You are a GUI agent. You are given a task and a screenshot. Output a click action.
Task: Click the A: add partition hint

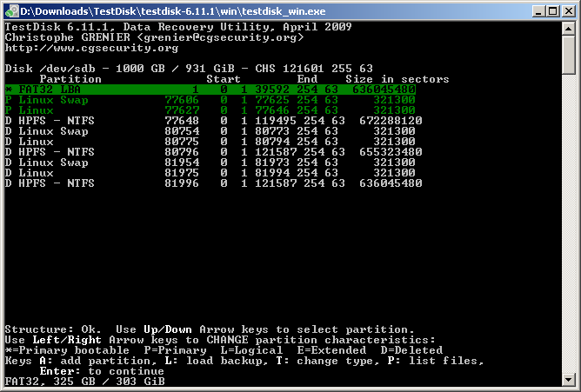pyautogui.click(x=98, y=361)
